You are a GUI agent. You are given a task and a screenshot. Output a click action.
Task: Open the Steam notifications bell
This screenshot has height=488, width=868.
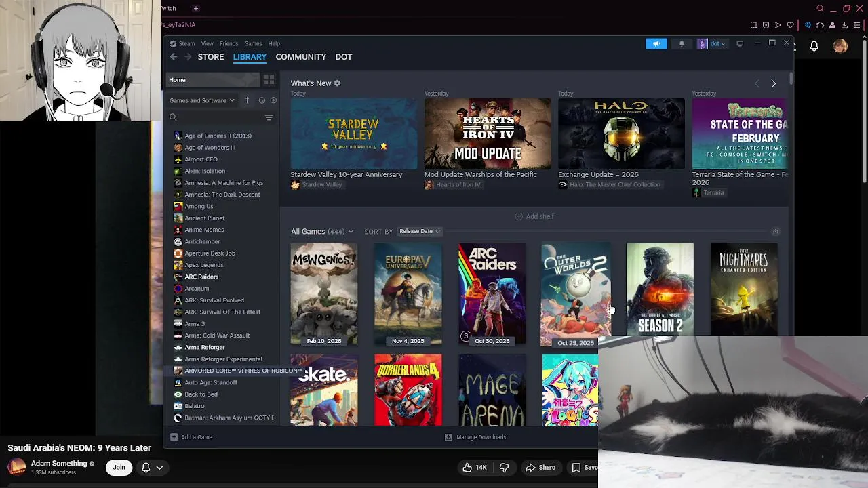pyautogui.click(x=682, y=43)
